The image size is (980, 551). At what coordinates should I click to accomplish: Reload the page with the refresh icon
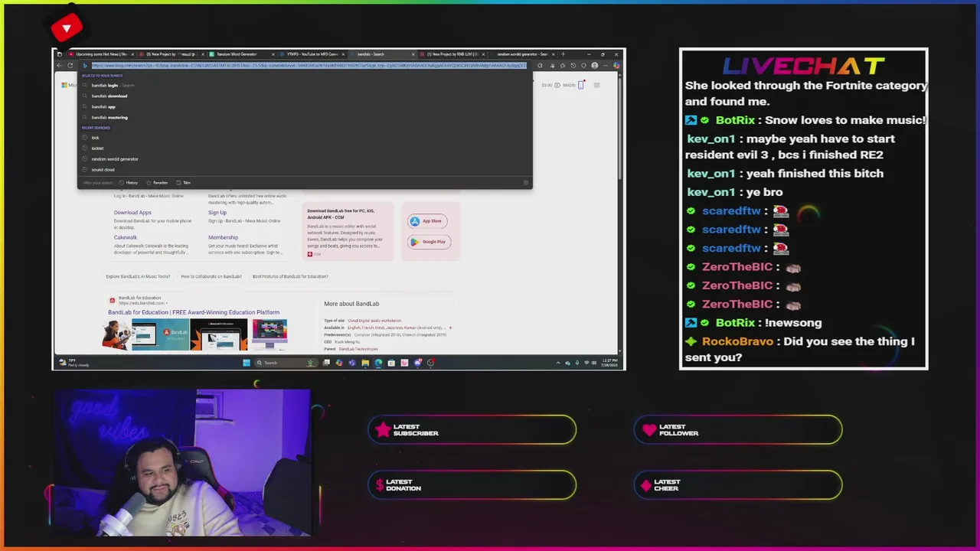(70, 65)
